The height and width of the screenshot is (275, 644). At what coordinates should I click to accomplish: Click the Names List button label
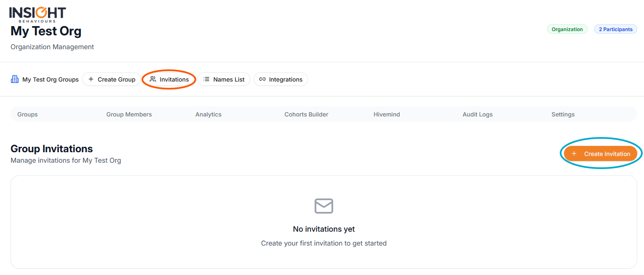[229, 79]
